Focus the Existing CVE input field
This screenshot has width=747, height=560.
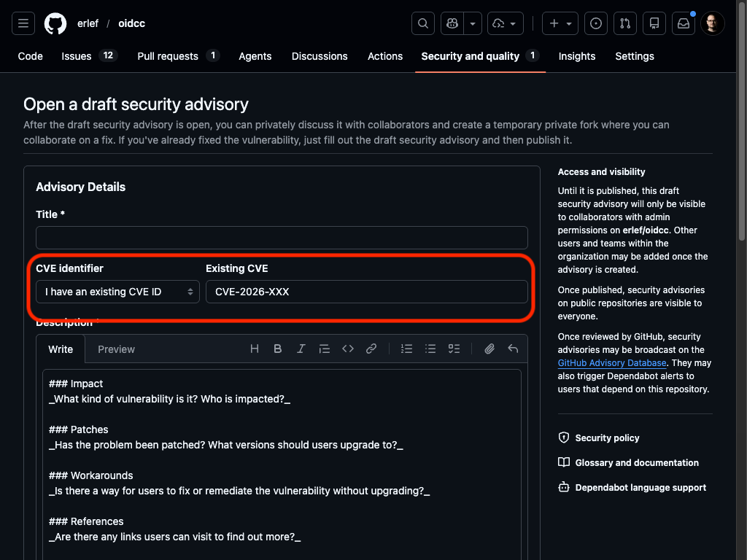367,292
